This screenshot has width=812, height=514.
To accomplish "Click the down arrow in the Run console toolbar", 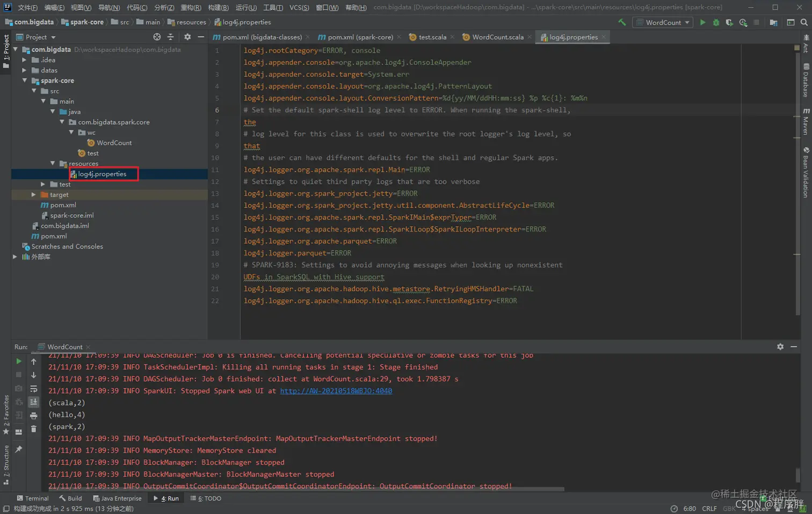I will pyautogui.click(x=33, y=375).
